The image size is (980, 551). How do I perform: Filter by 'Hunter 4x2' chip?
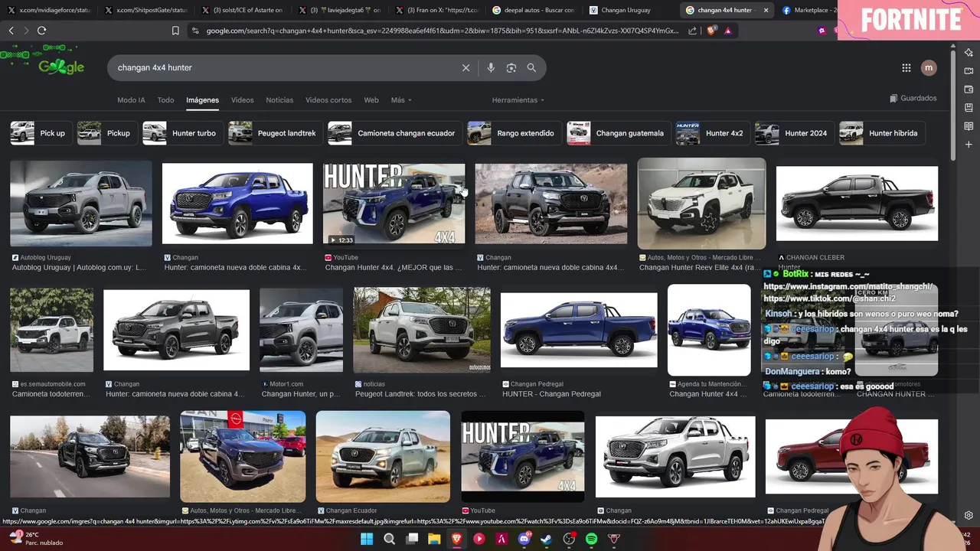(714, 133)
